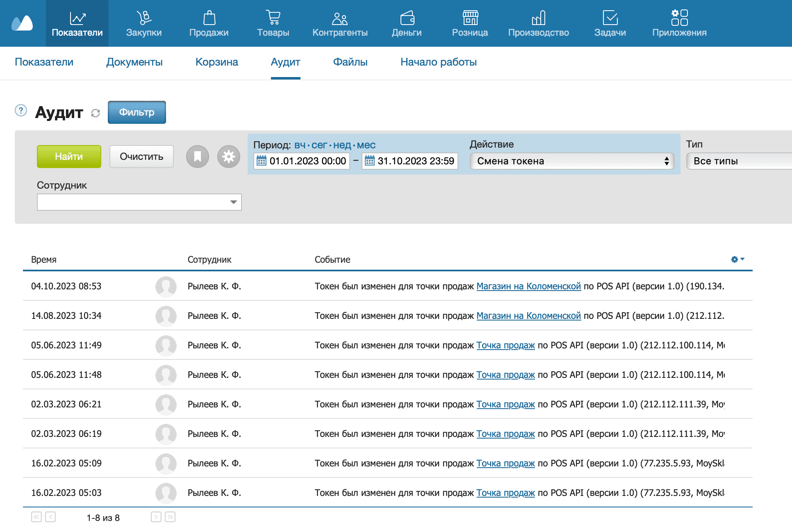Open filter settings gear icon
Viewport: 792px width, 532px height.
point(229,157)
